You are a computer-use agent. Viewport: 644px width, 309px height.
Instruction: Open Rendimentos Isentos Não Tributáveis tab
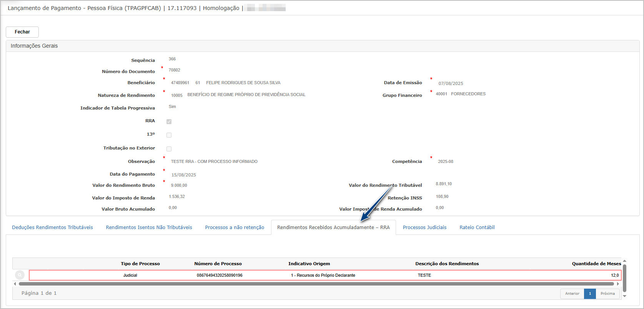click(x=149, y=228)
